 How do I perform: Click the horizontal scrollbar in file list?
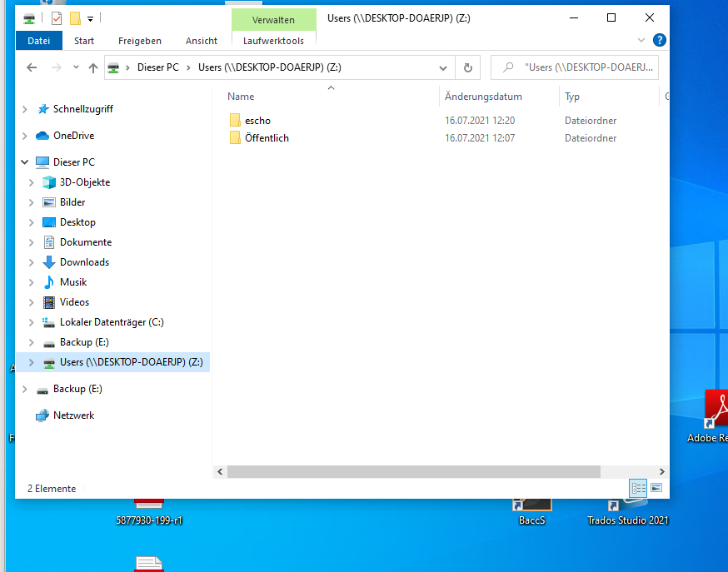pyautogui.click(x=413, y=471)
